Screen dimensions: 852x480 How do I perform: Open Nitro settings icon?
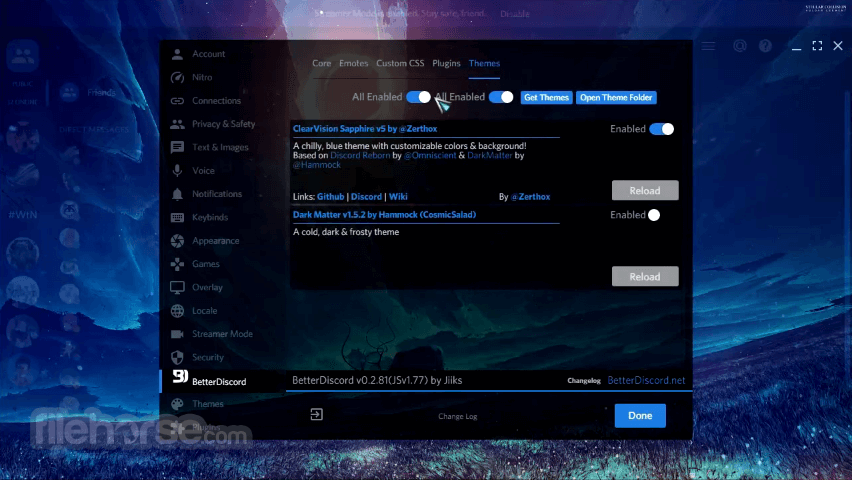pyautogui.click(x=177, y=77)
